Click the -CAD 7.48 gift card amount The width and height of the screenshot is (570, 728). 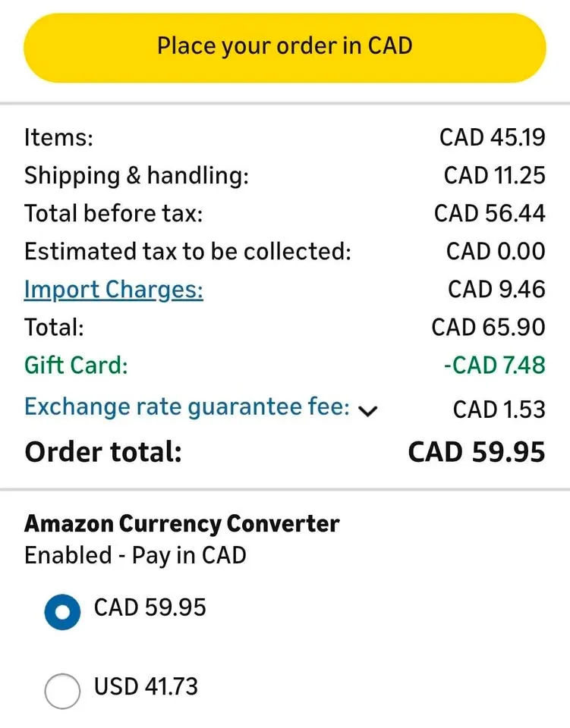pyautogui.click(x=494, y=366)
